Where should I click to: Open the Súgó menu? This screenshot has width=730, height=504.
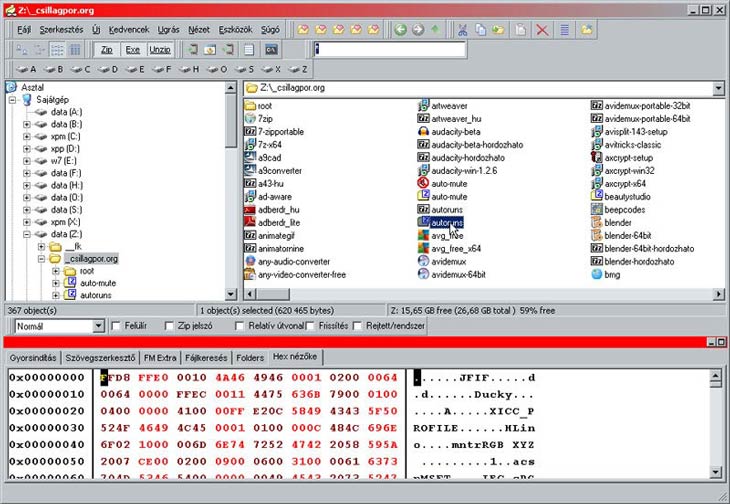(270, 30)
